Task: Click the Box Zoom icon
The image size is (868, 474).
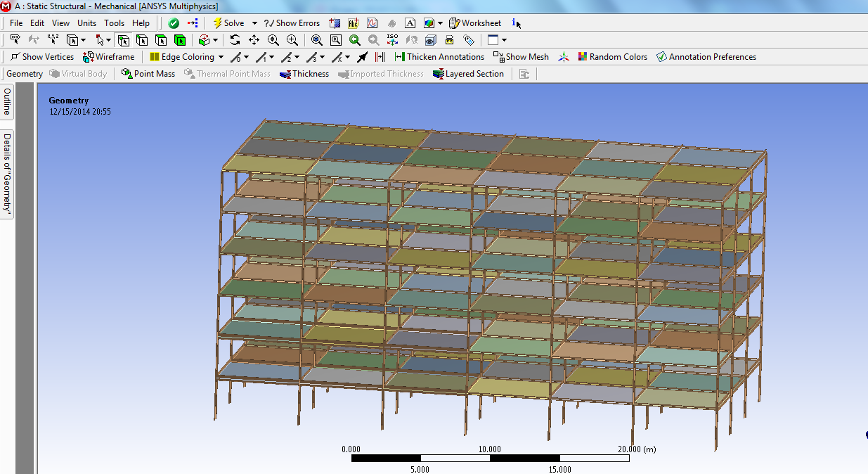Action: (336, 40)
